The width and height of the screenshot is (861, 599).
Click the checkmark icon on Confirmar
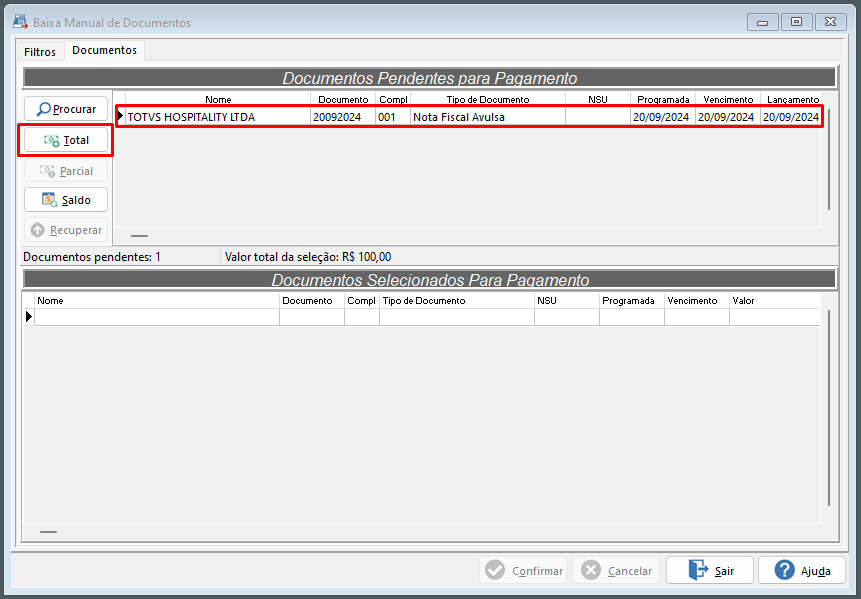495,570
